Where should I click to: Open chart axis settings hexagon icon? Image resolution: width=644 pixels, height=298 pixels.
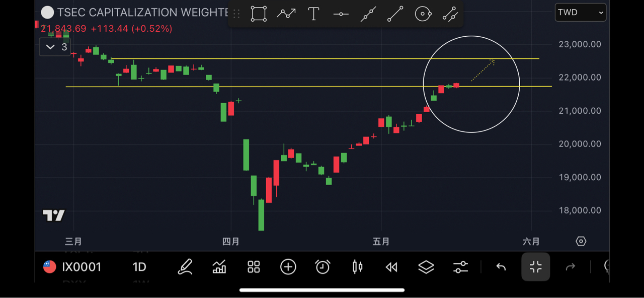click(x=581, y=242)
